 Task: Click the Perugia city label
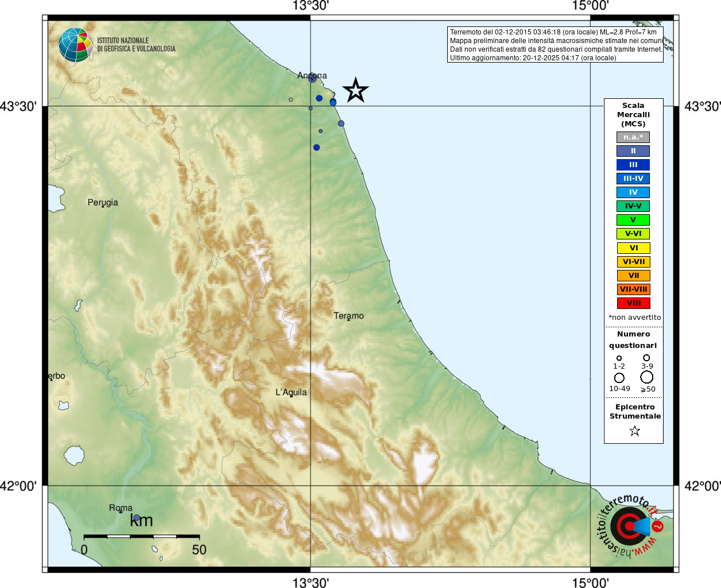[103, 203]
